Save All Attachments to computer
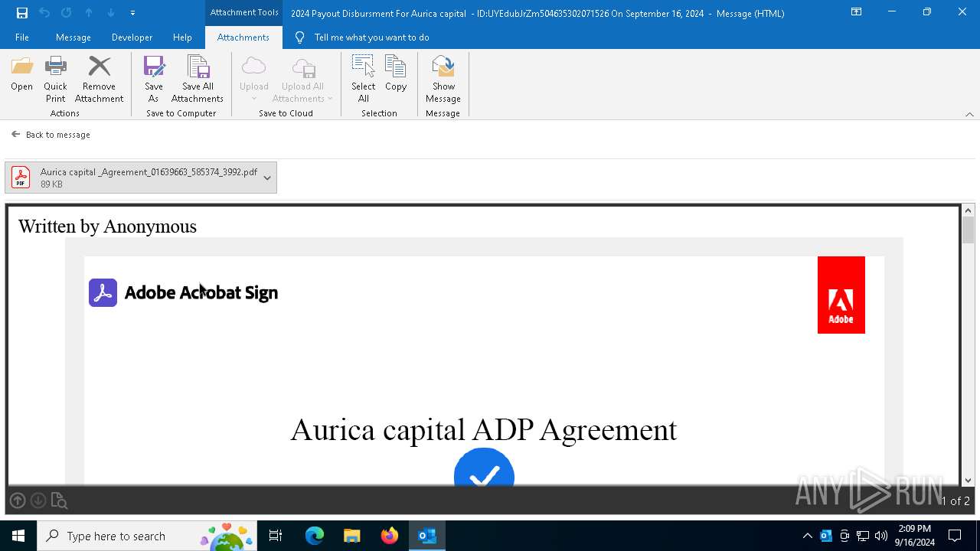 198,79
